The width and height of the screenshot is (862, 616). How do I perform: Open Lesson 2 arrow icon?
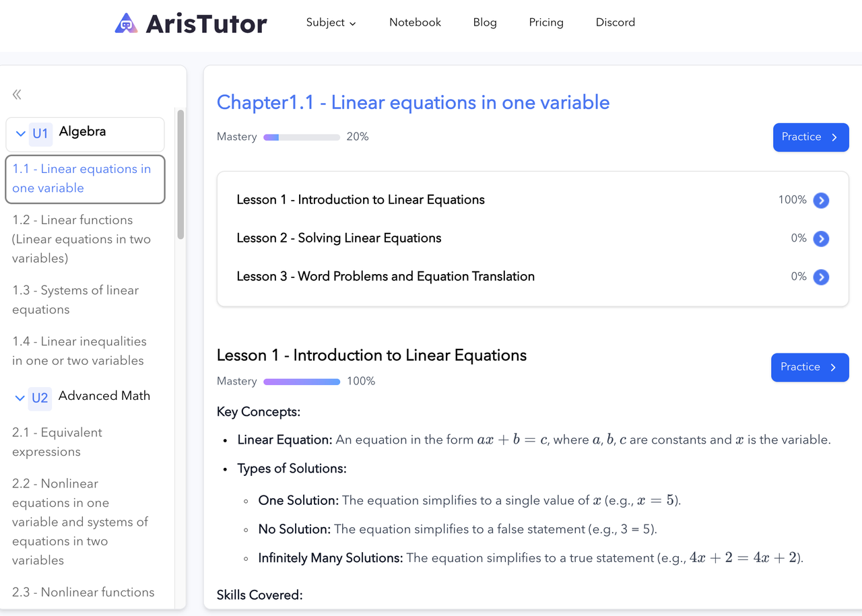[821, 238]
